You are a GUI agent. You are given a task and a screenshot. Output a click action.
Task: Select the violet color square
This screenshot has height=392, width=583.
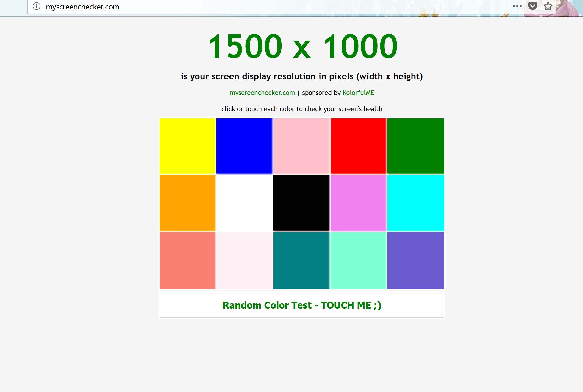(358, 203)
